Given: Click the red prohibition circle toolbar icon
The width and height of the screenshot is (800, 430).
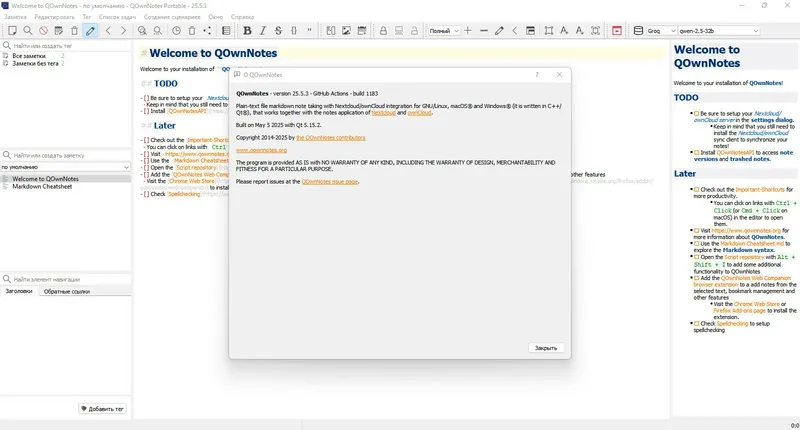Looking at the screenshot, I should tap(43, 31).
